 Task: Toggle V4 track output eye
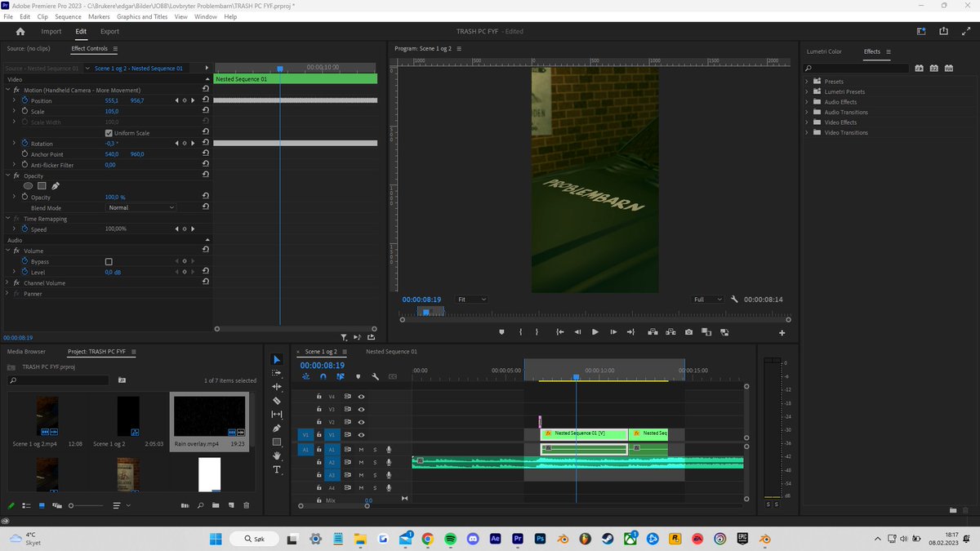[x=361, y=396]
